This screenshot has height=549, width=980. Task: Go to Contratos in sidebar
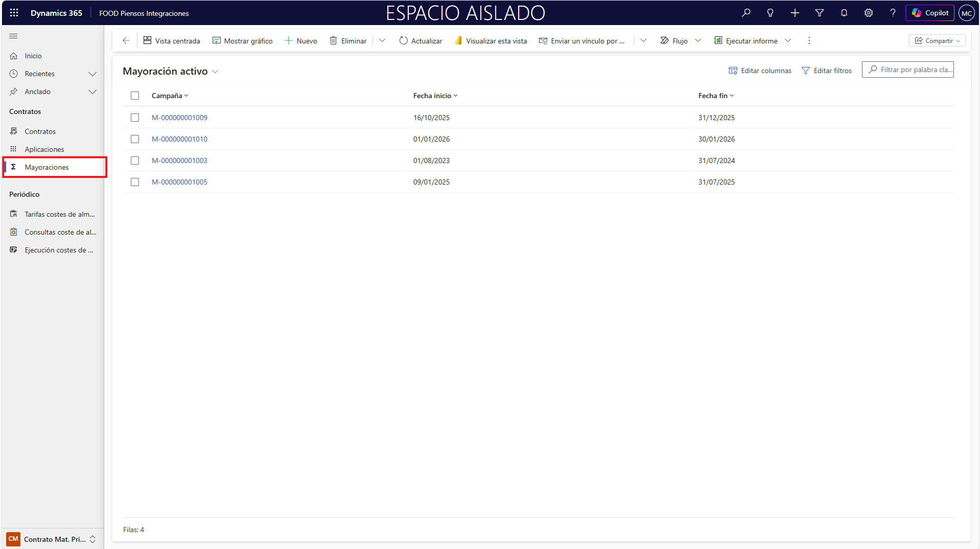(x=40, y=131)
